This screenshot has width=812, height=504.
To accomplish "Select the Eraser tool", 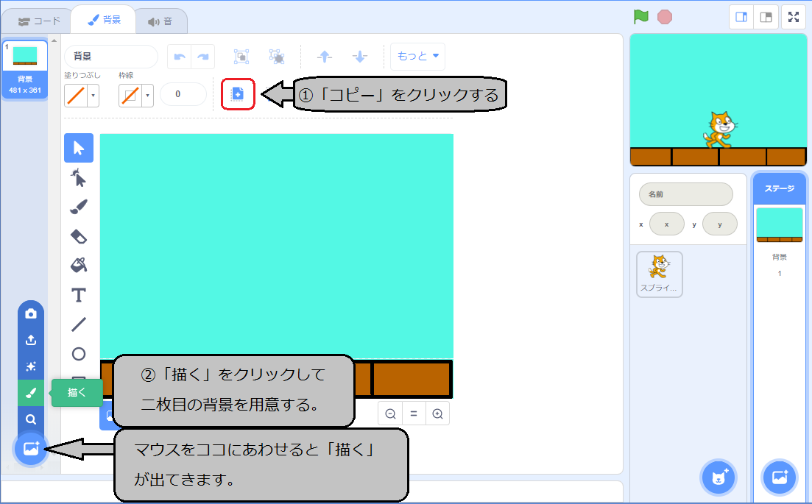I will [x=79, y=236].
